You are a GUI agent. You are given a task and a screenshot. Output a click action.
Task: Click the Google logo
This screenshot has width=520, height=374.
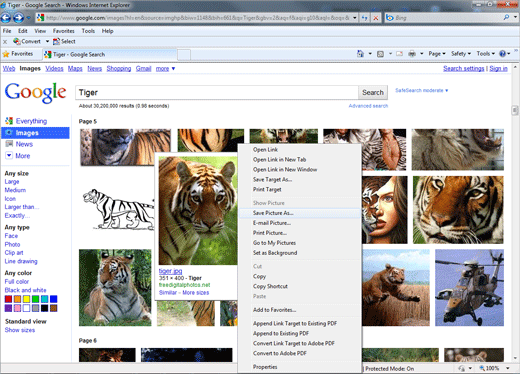tap(35, 93)
